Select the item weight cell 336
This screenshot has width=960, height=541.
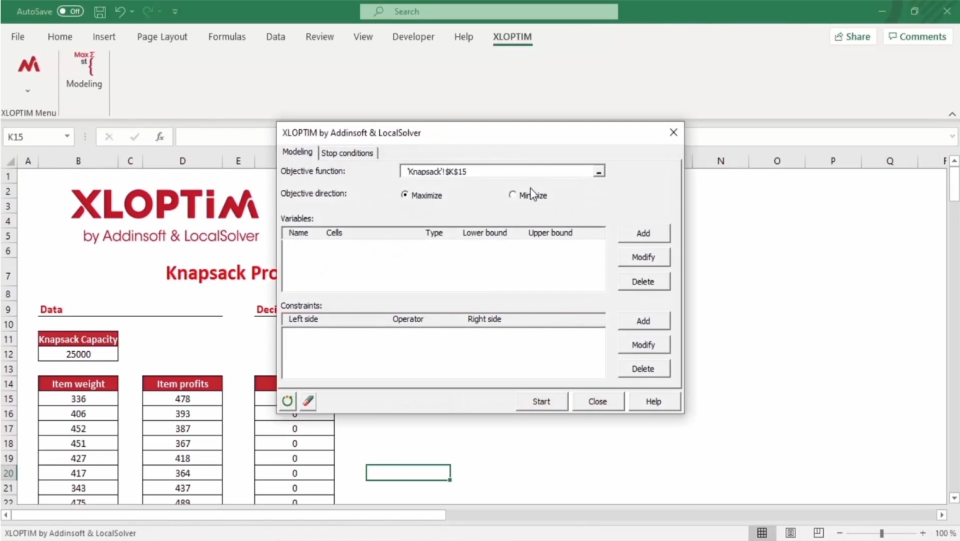[x=78, y=399]
